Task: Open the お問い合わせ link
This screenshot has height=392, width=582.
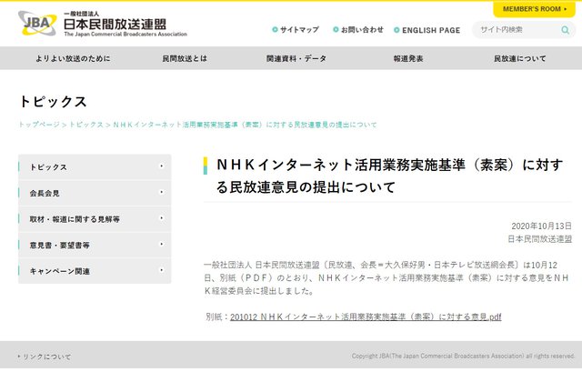Action: pos(361,30)
